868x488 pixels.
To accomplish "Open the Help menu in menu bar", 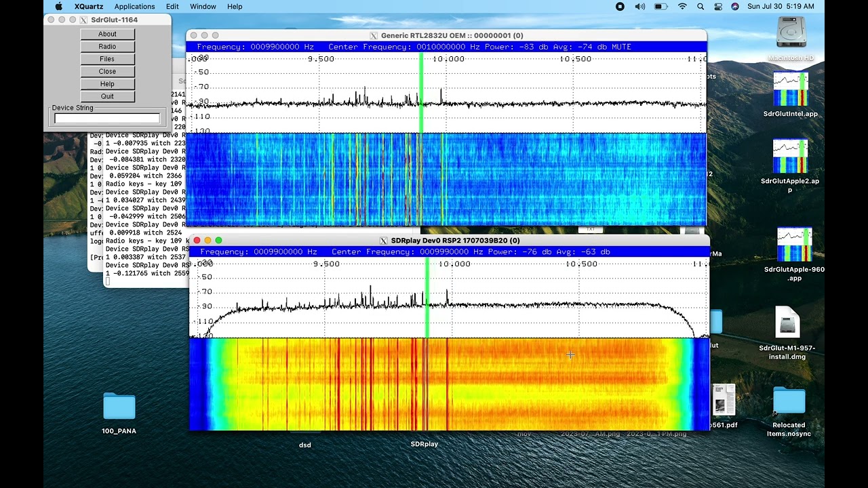I will click(235, 6).
